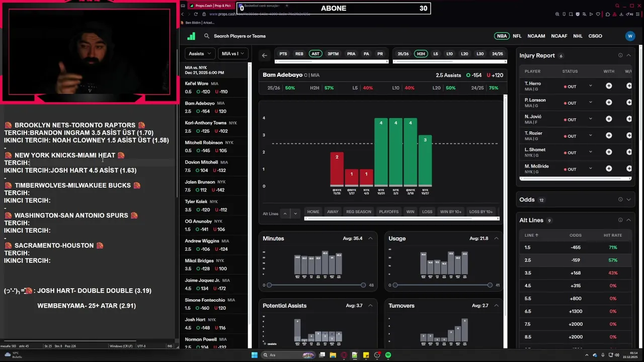Screen dimensions: 644x362
Task: Select Josh Hart in player list
Action: tap(215, 323)
